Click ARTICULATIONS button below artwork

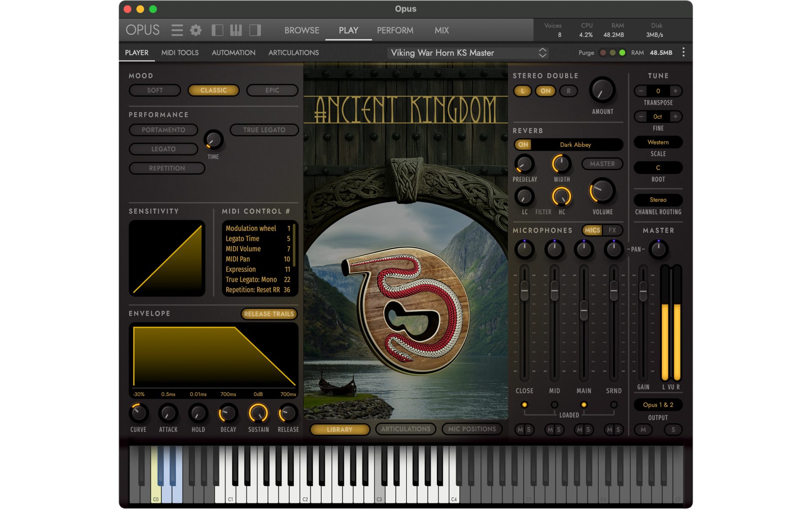[x=406, y=429]
